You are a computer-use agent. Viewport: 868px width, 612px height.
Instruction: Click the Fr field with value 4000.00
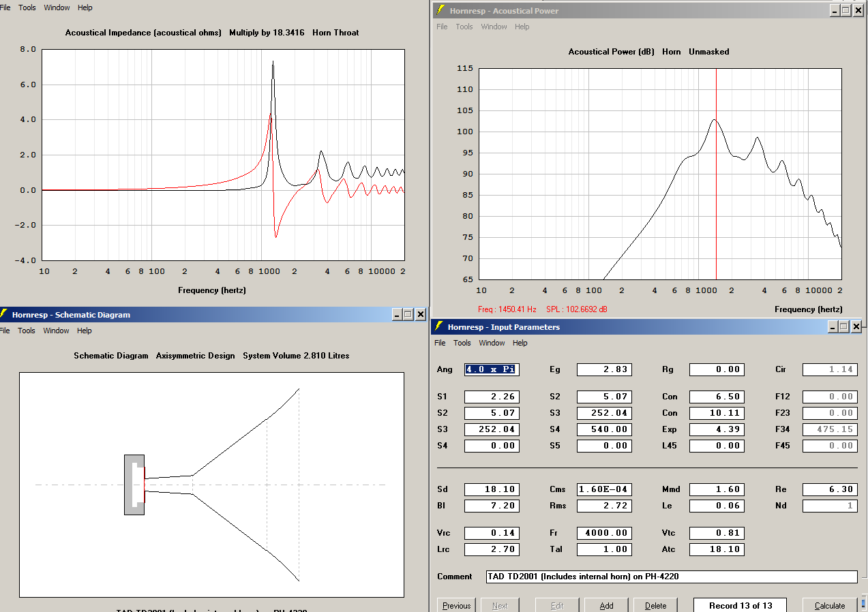pos(604,533)
